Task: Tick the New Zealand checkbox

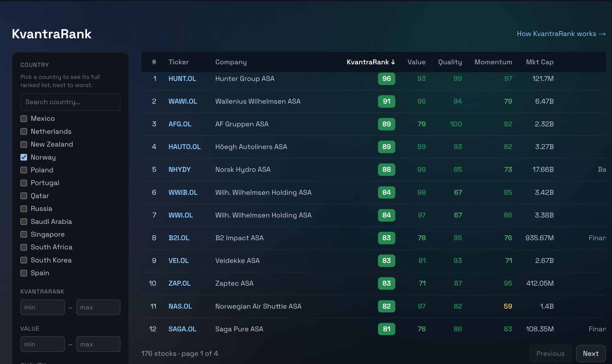Action: pyautogui.click(x=24, y=144)
